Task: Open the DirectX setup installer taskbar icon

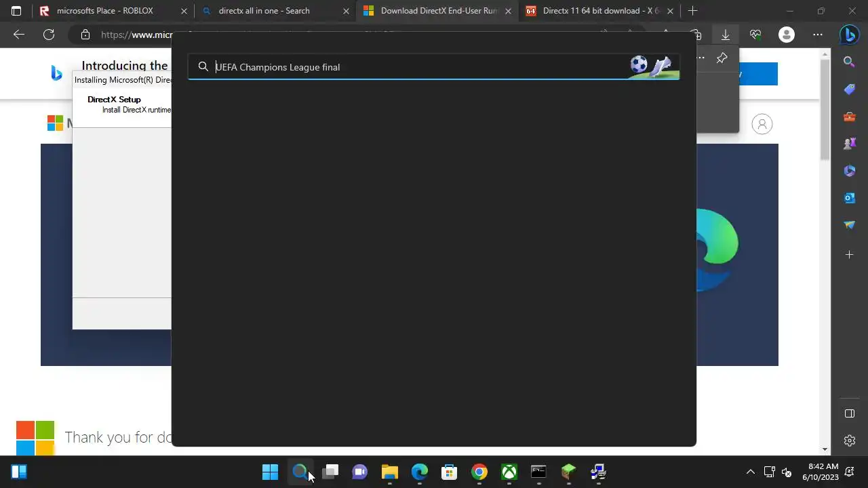Action: [598, 472]
